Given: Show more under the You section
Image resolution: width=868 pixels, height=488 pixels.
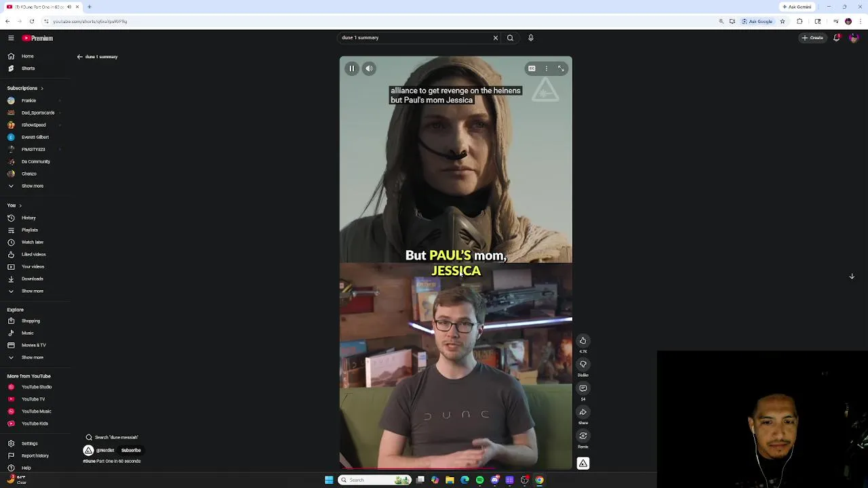Looking at the screenshot, I should point(32,291).
